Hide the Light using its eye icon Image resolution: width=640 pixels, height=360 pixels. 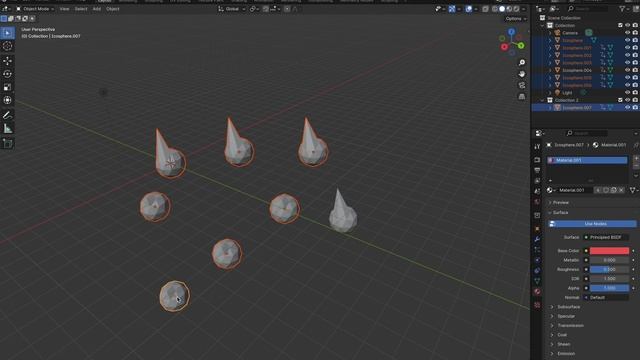point(627,93)
